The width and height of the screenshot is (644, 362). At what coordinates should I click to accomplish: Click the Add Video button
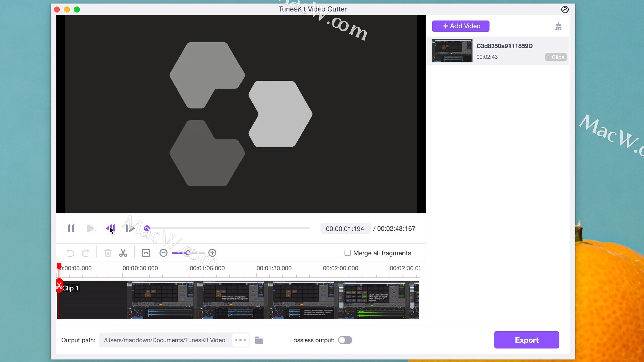pyautogui.click(x=461, y=26)
